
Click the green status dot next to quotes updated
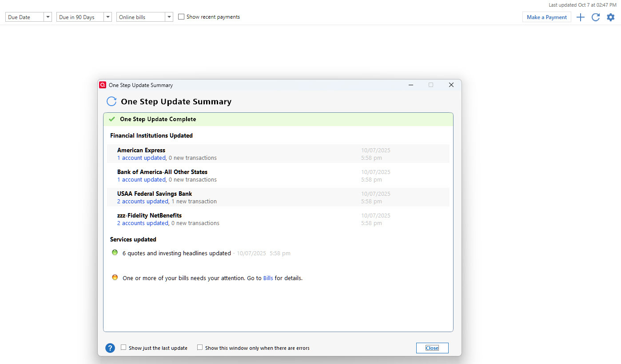click(115, 253)
